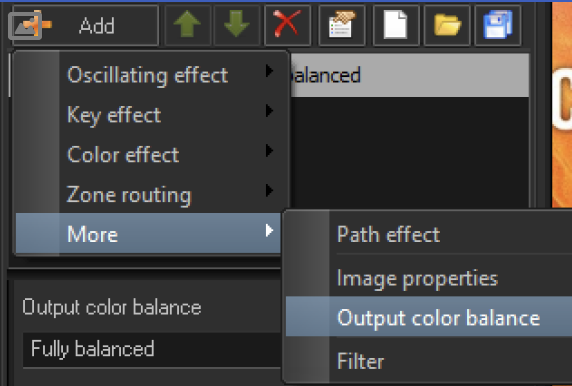Choose Path effect from submenu
Viewport: 572px width, 386px height.
click(x=429, y=234)
